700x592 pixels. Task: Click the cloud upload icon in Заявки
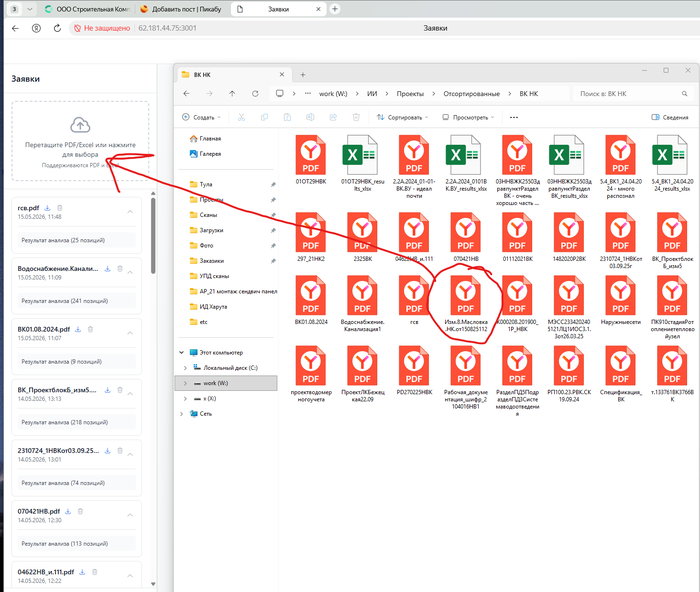[80, 125]
